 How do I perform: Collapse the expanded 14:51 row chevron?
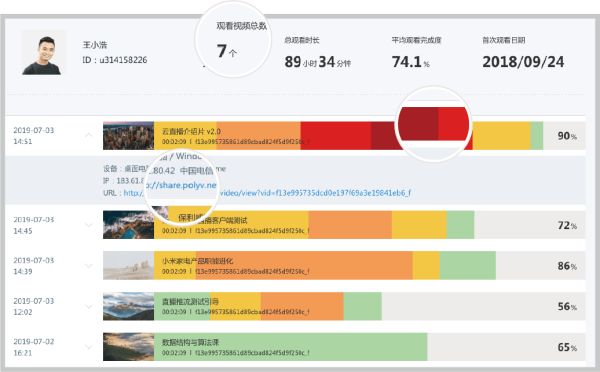point(88,135)
